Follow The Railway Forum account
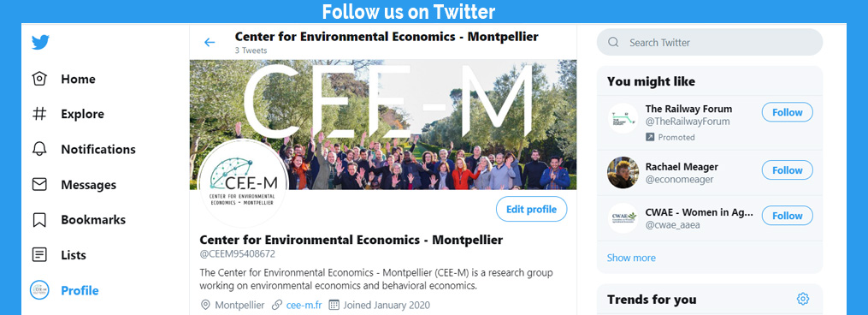868x315 pixels. [787, 112]
